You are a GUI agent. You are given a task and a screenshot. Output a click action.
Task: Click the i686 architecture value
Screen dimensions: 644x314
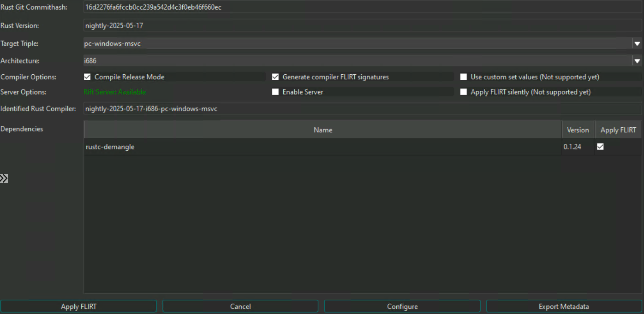(x=90, y=60)
